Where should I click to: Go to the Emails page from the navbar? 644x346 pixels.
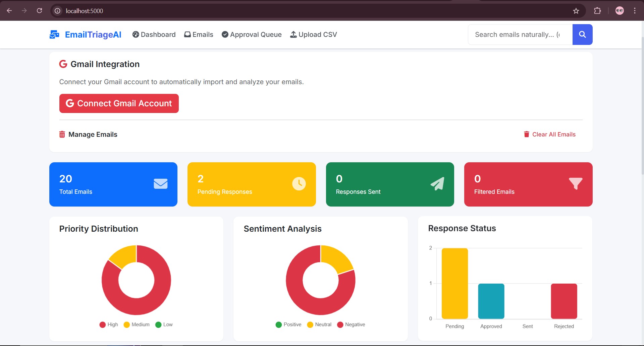coord(199,34)
